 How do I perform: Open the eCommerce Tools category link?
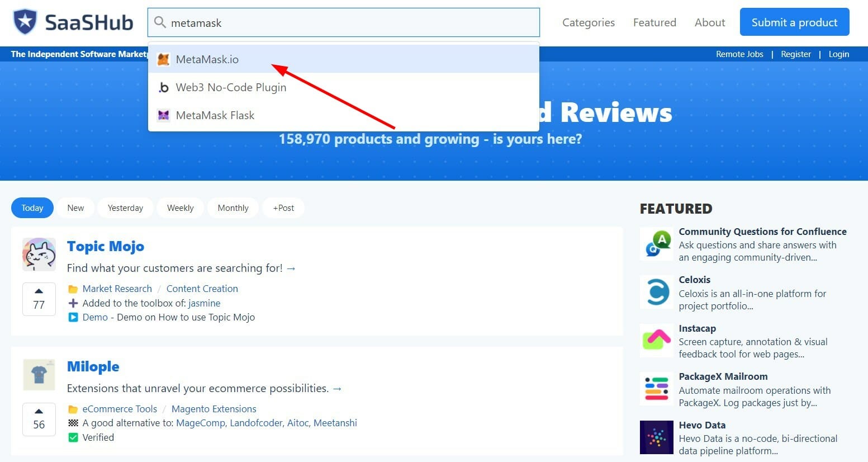pos(120,409)
